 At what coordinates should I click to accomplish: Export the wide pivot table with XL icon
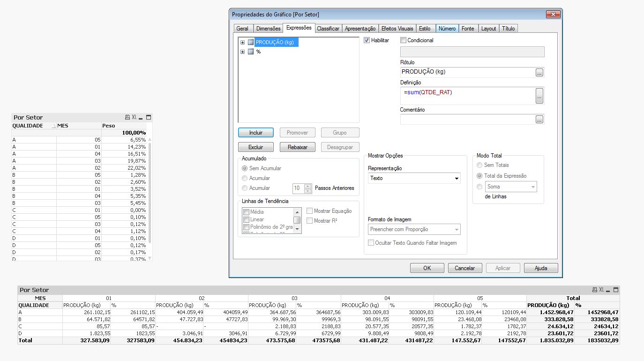click(602, 290)
